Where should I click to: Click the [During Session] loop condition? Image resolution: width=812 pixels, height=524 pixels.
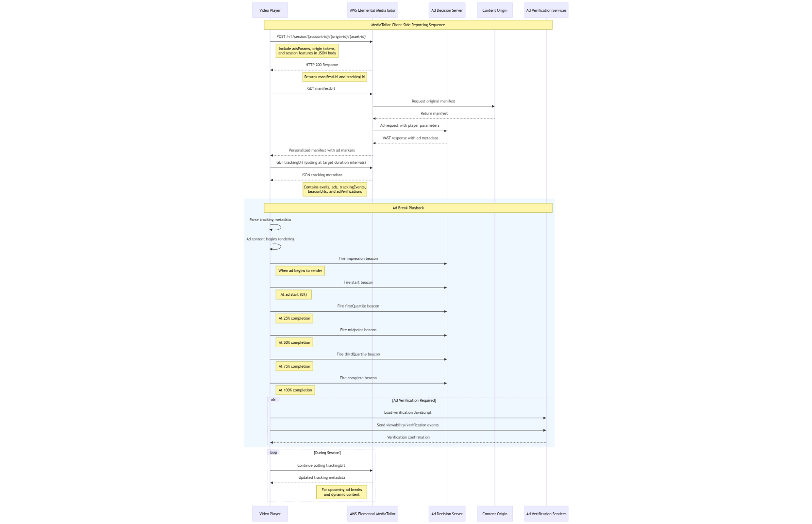click(327, 452)
